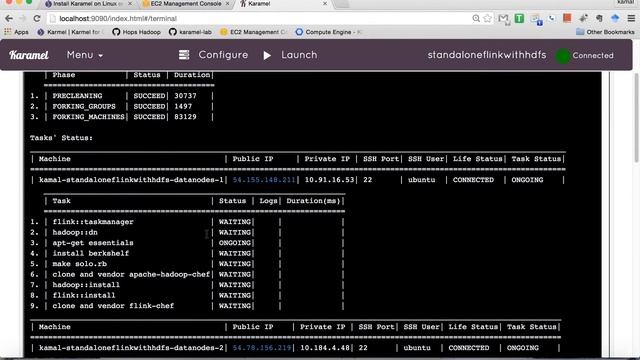Click machine name datanodes-2
The height and width of the screenshot is (360, 640).
[x=131, y=348]
